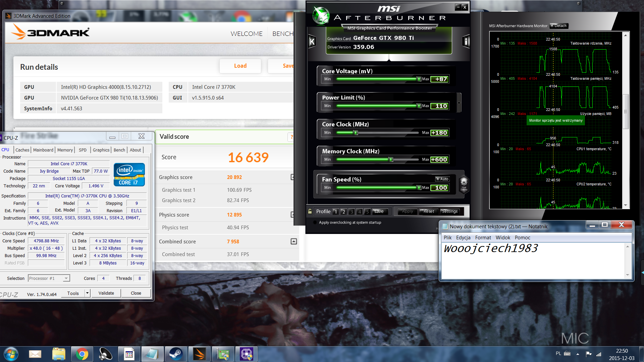Open Afterburner's information "i" button

coord(466,42)
